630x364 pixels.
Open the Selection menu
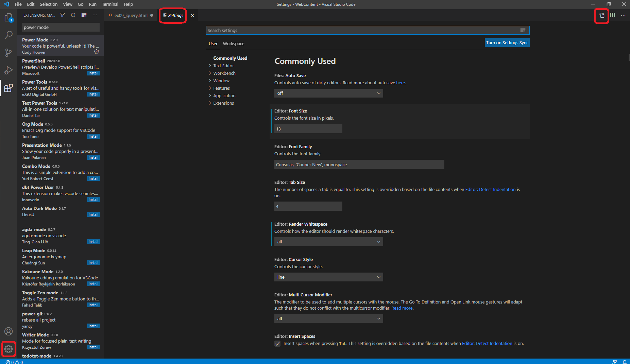[49, 4]
